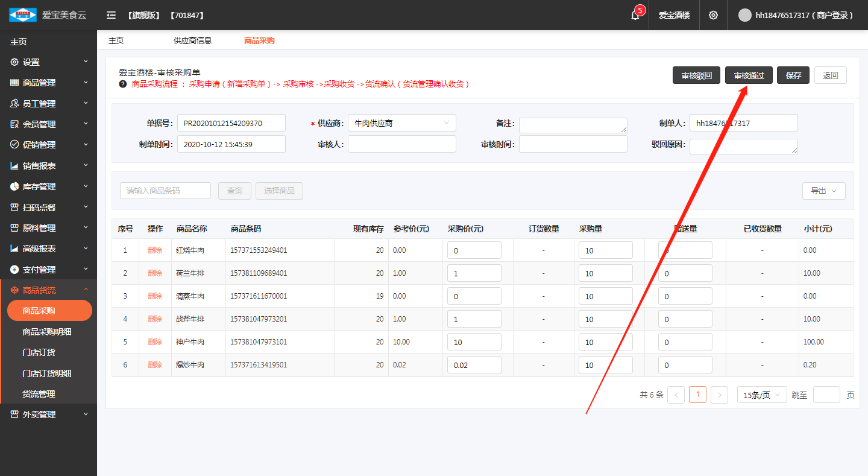Viewport: 868px width, 476px height.
Task: Toggle the sidebar collapse hamburger icon
Action: 111,15
